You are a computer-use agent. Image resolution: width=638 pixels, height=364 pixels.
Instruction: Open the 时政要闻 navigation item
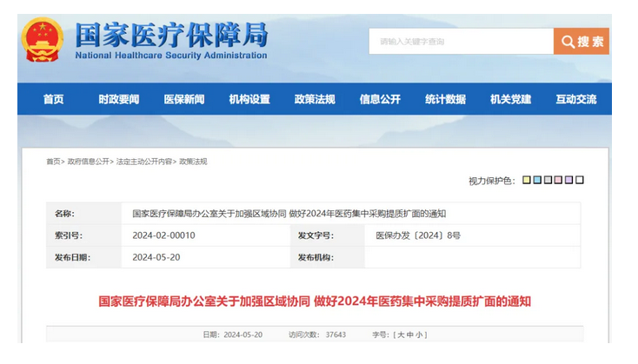(119, 99)
